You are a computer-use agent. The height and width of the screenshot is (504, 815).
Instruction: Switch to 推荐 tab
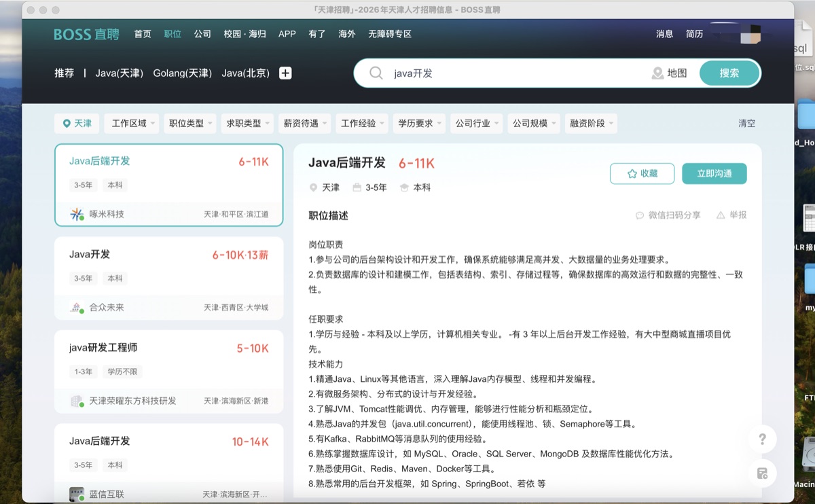click(x=64, y=73)
